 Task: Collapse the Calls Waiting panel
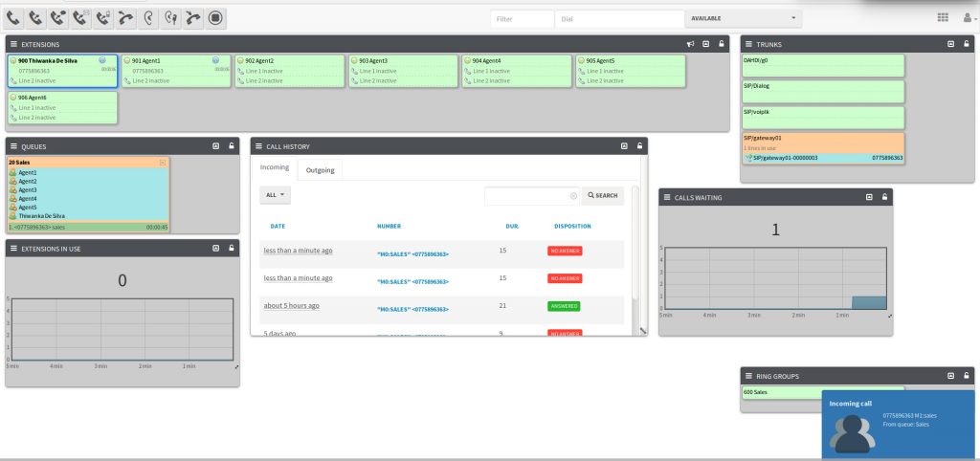[x=869, y=197]
